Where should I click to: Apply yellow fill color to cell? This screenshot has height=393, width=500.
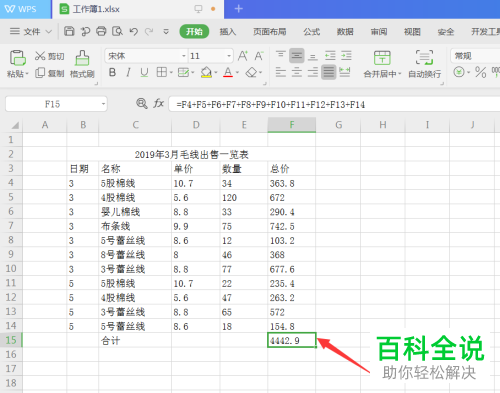click(206, 72)
